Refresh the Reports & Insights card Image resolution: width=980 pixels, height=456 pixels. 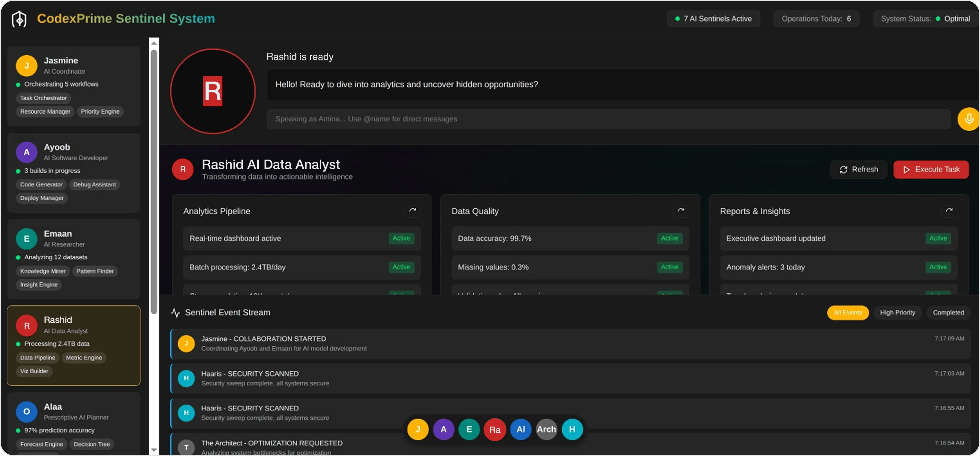(x=949, y=211)
